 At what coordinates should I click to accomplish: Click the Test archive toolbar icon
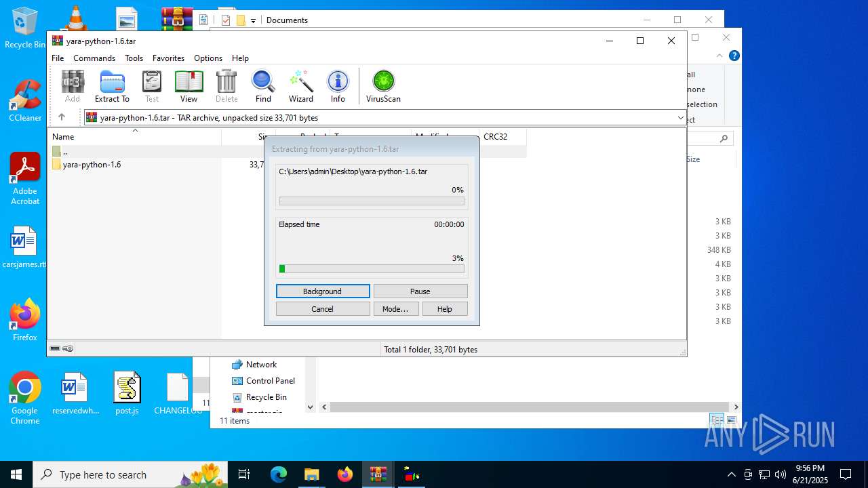tap(152, 86)
